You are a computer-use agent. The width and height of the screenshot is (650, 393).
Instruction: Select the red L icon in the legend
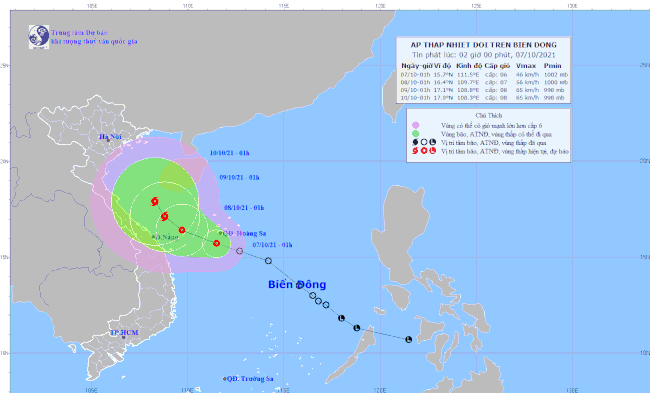(433, 151)
